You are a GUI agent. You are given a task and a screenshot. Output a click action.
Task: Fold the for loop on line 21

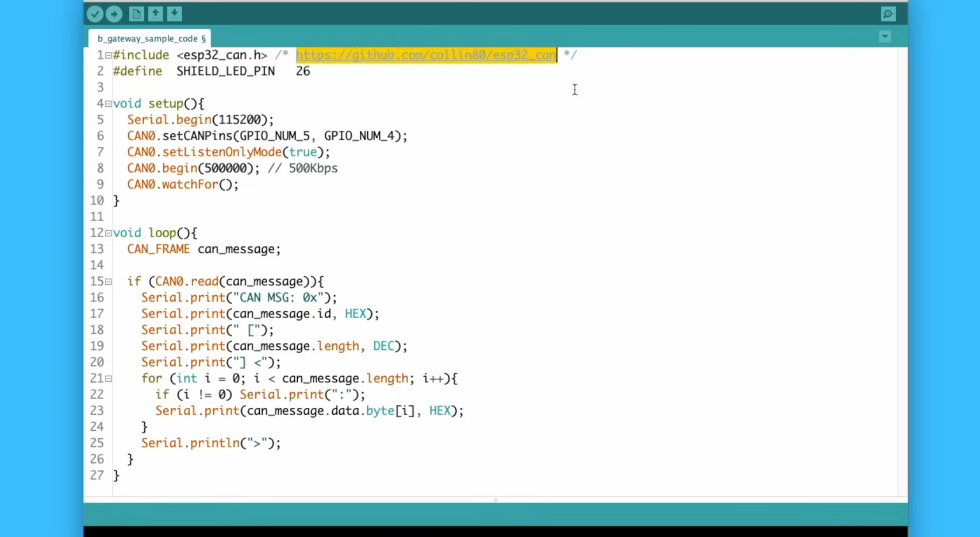click(x=109, y=379)
